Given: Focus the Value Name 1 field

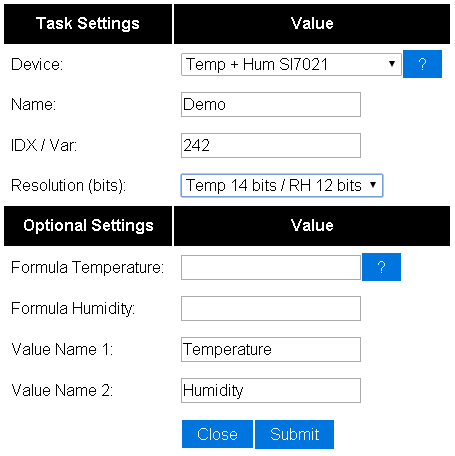Looking at the screenshot, I should point(271,349).
